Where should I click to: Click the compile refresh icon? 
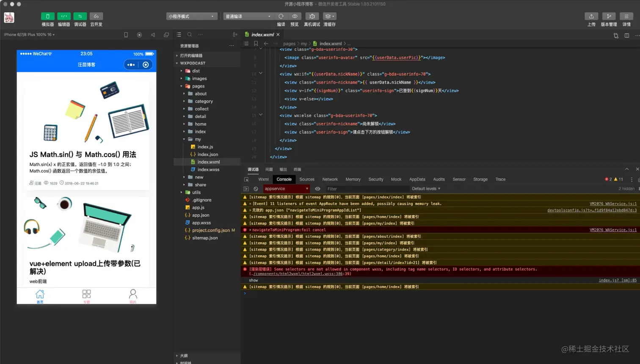[281, 17]
